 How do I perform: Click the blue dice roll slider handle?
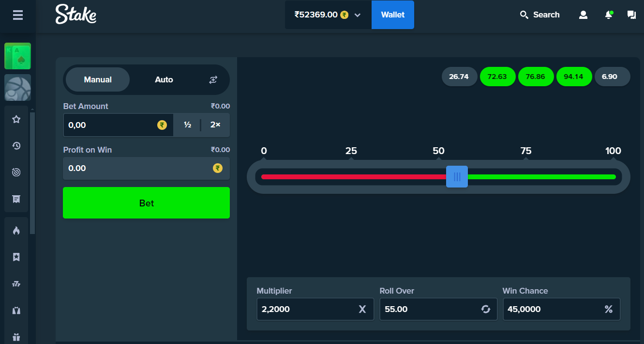(457, 176)
